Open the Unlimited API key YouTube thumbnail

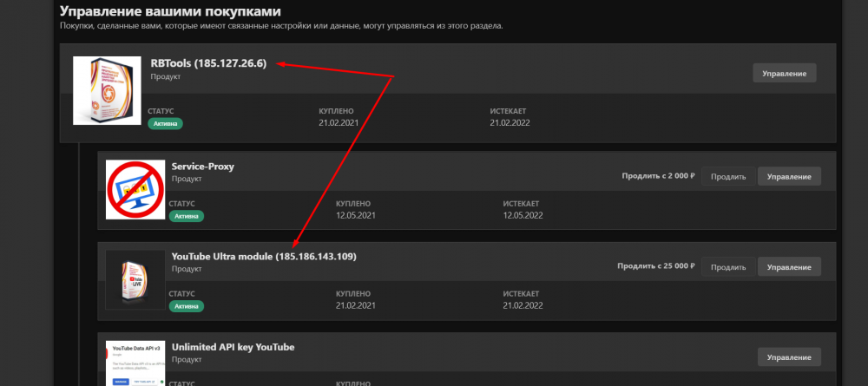click(x=135, y=363)
